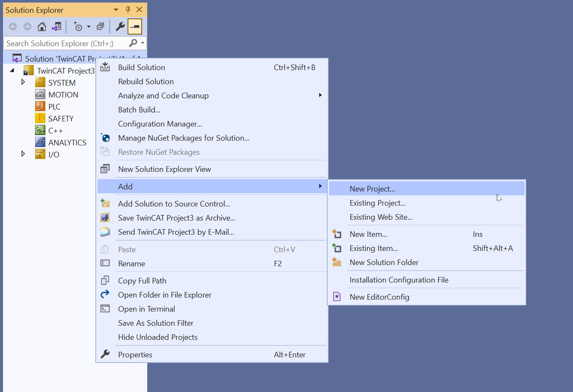Click the I/O node icon
Screen dimensions: 573x392
click(x=40, y=154)
